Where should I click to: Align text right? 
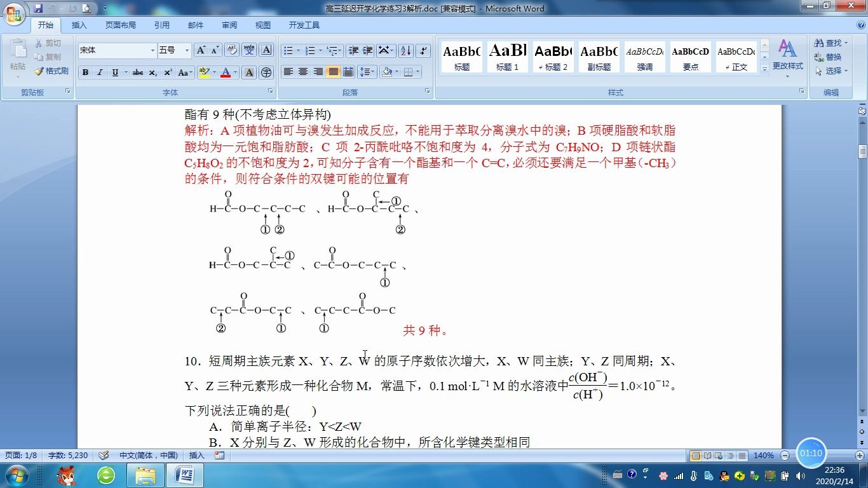(318, 72)
